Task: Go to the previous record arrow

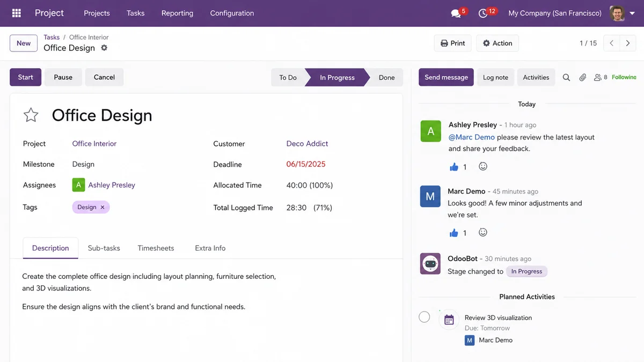Action: point(612,43)
